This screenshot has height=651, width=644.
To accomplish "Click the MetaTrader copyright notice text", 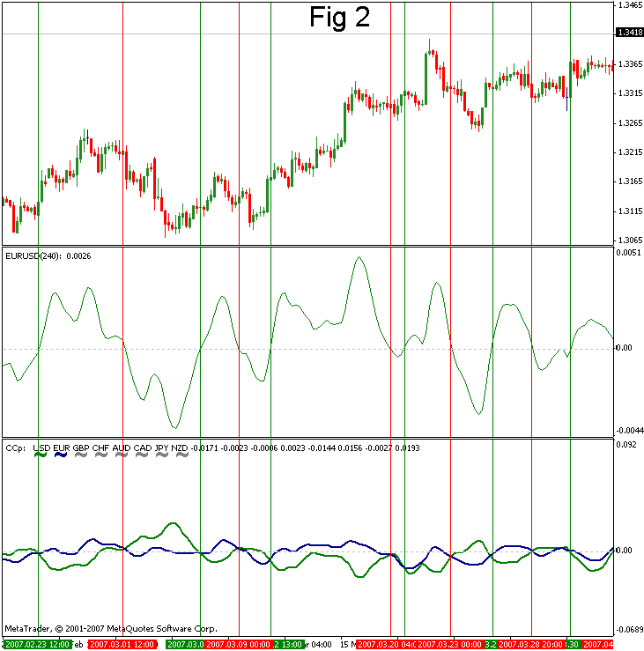I will (111, 629).
